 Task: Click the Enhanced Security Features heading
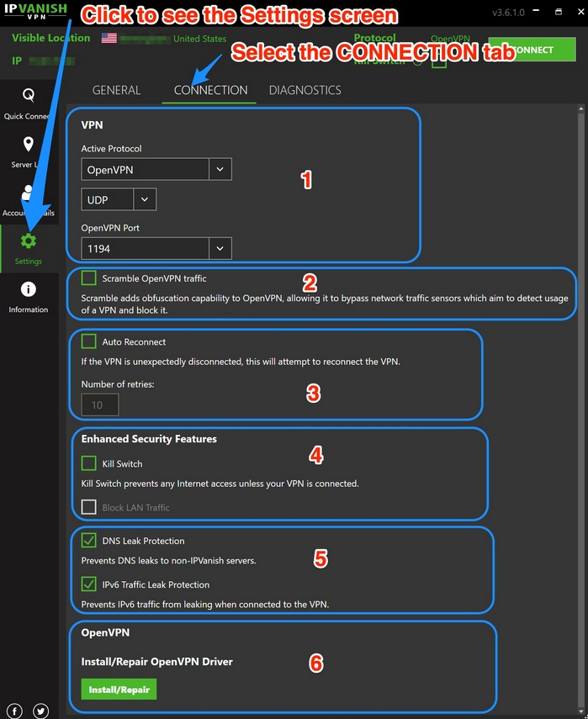click(149, 439)
